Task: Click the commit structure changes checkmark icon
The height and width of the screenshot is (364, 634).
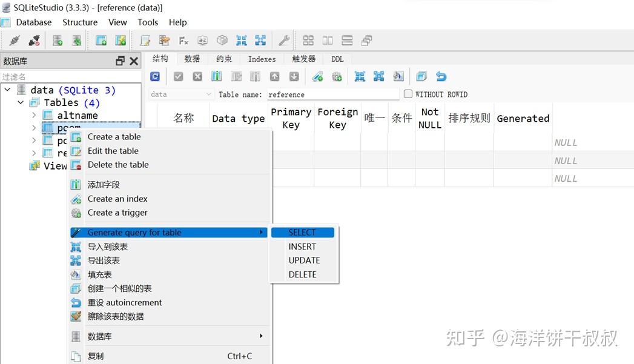Action: 177,76
